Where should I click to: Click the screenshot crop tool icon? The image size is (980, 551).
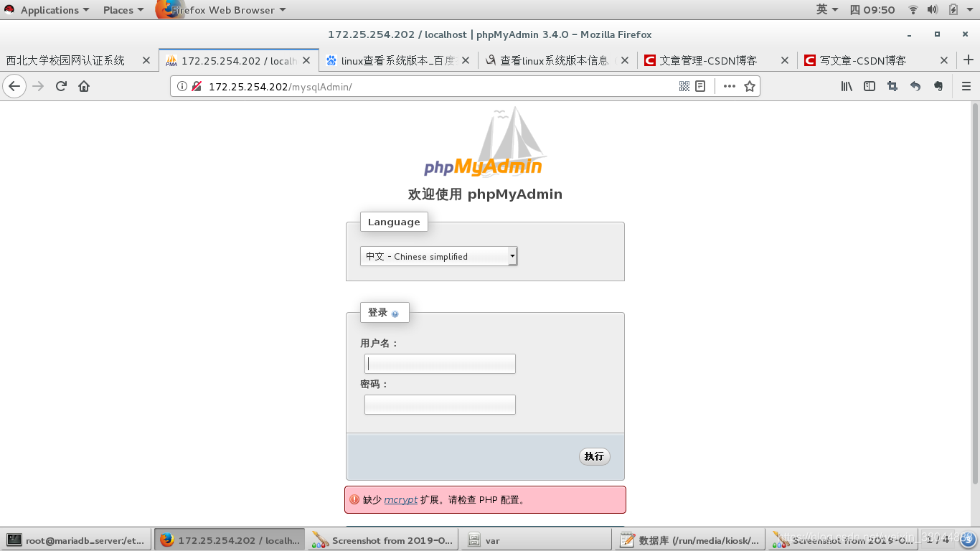892,86
